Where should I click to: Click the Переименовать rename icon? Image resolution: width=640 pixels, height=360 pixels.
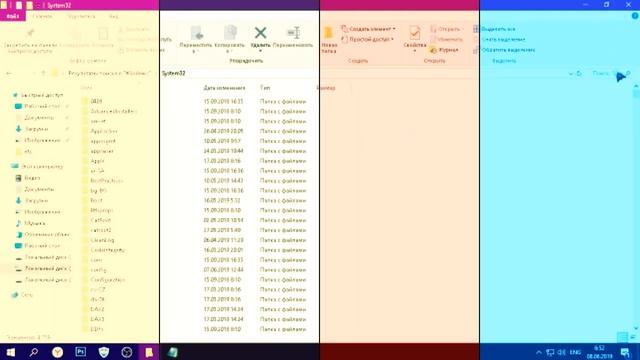(x=293, y=33)
